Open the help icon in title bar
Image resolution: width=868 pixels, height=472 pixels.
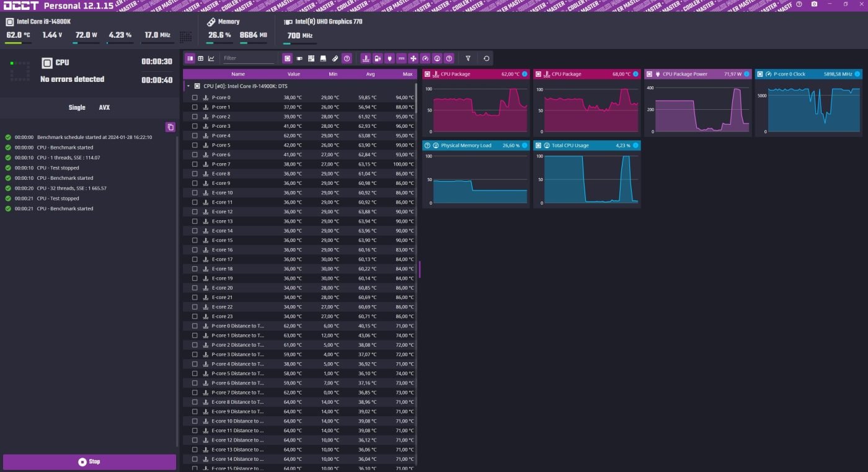click(x=799, y=4)
